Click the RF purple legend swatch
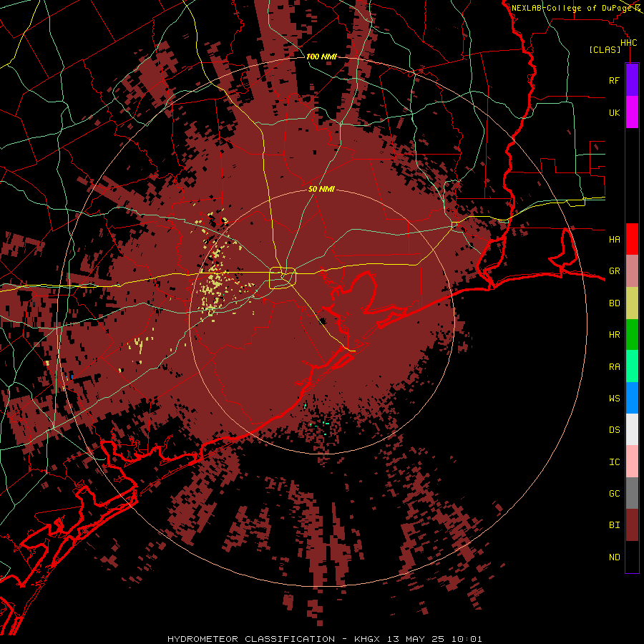The image size is (644, 644). click(x=632, y=80)
